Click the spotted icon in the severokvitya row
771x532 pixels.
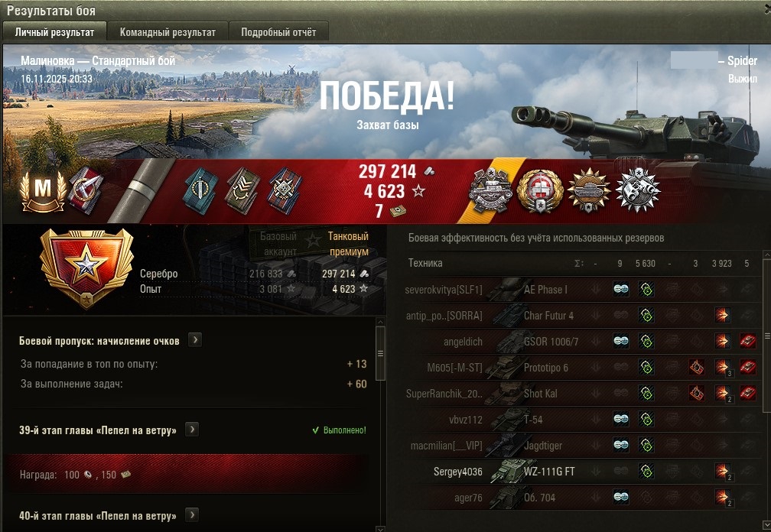point(620,290)
